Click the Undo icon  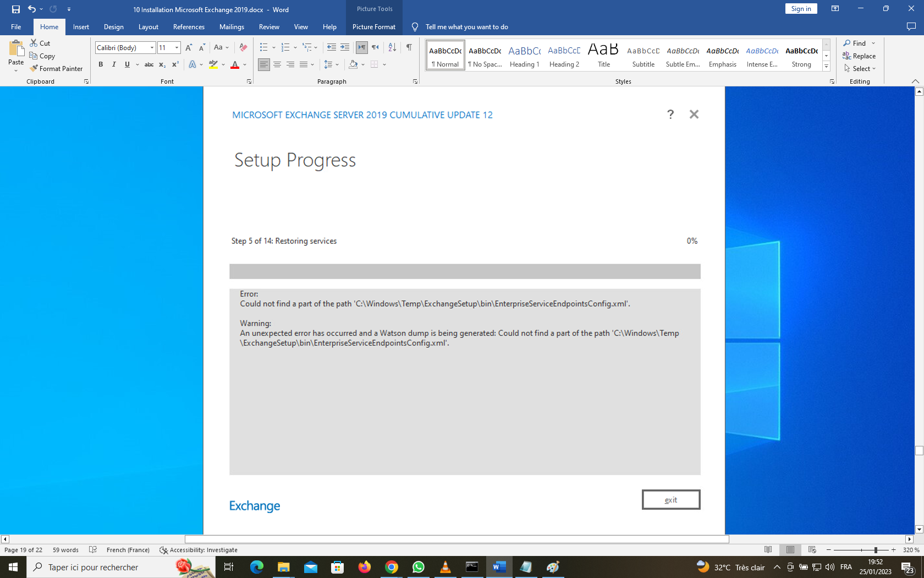pos(32,9)
